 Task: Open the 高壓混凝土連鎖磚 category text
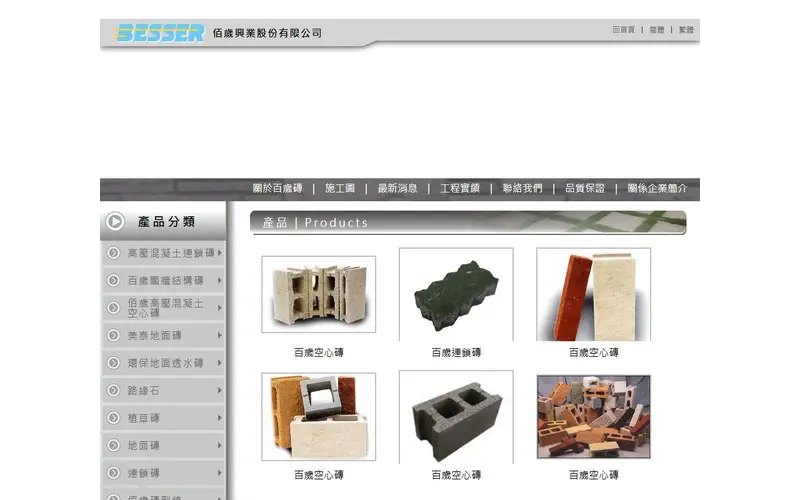[x=171, y=253]
